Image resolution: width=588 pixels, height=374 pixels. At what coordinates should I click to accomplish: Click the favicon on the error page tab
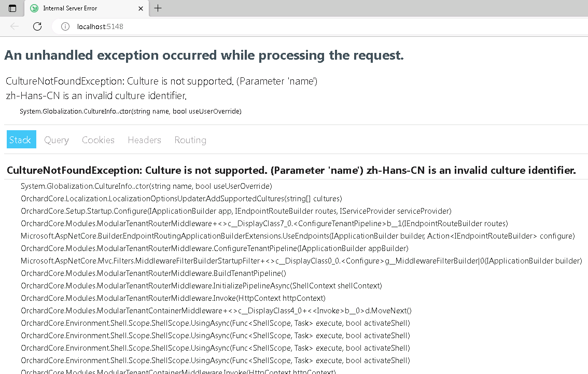coord(34,8)
